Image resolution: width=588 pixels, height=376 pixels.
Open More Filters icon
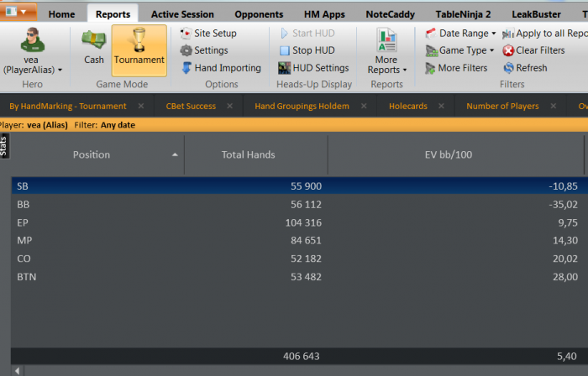pyautogui.click(x=430, y=68)
